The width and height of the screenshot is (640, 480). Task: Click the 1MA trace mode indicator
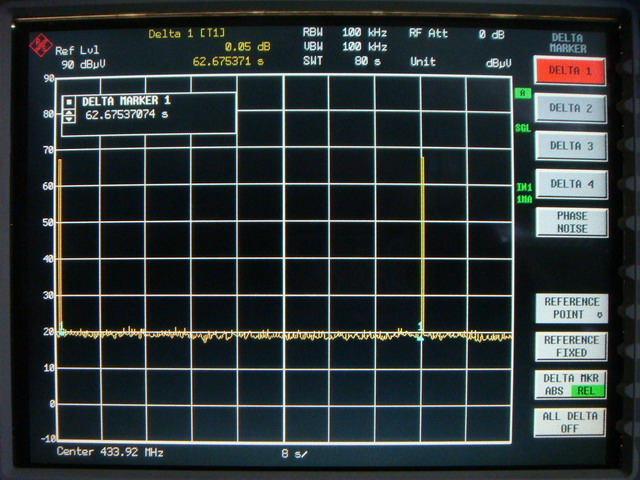pos(524,199)
